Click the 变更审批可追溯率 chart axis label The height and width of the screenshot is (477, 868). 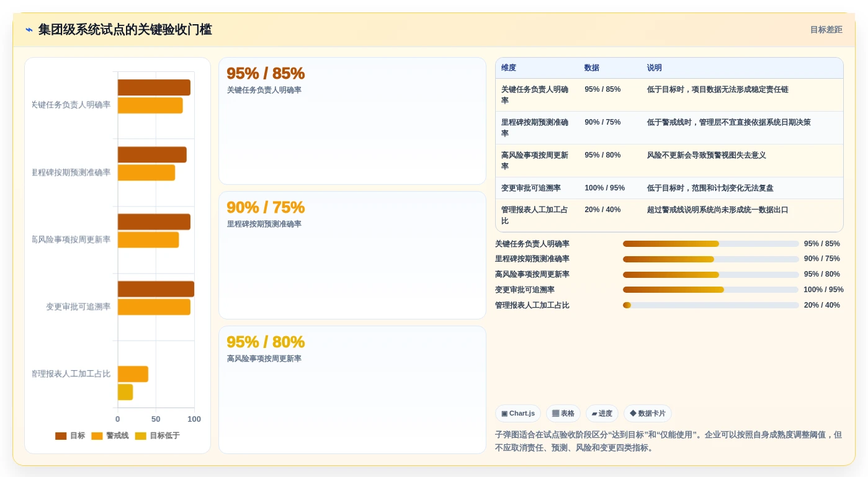pyautogui.click(x=78, y=306)
